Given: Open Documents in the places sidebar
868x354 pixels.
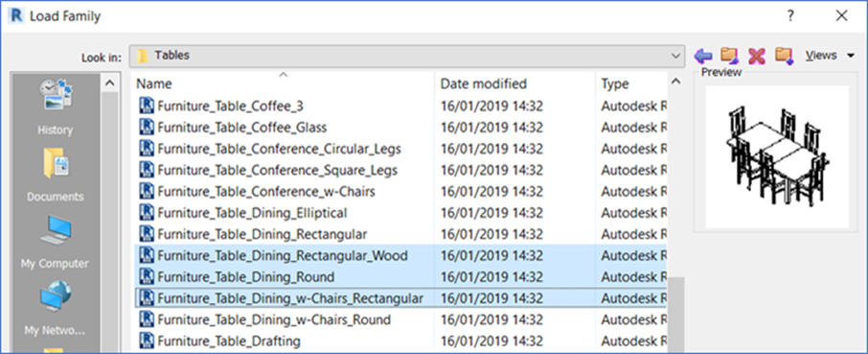Looking at the screenshot, I should (55, 176).
